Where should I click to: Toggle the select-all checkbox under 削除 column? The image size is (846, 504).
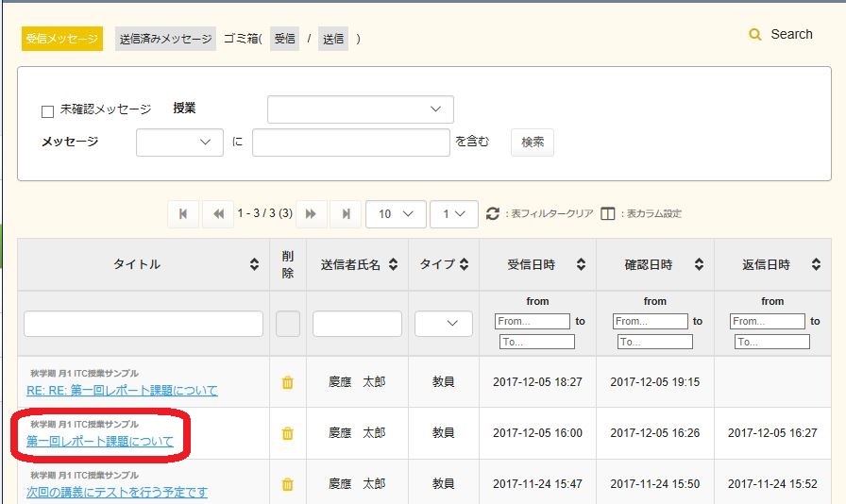click(288, 324)
